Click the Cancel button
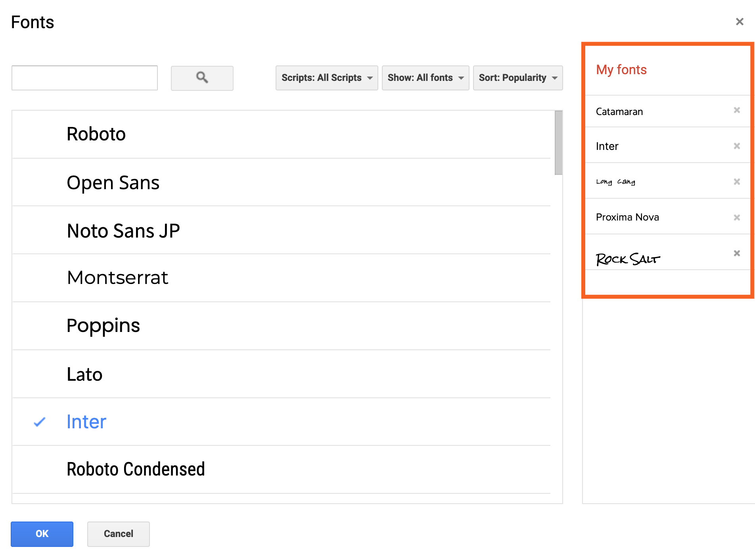The width and height of the screenshot is (755, 560). pos(119,534)
